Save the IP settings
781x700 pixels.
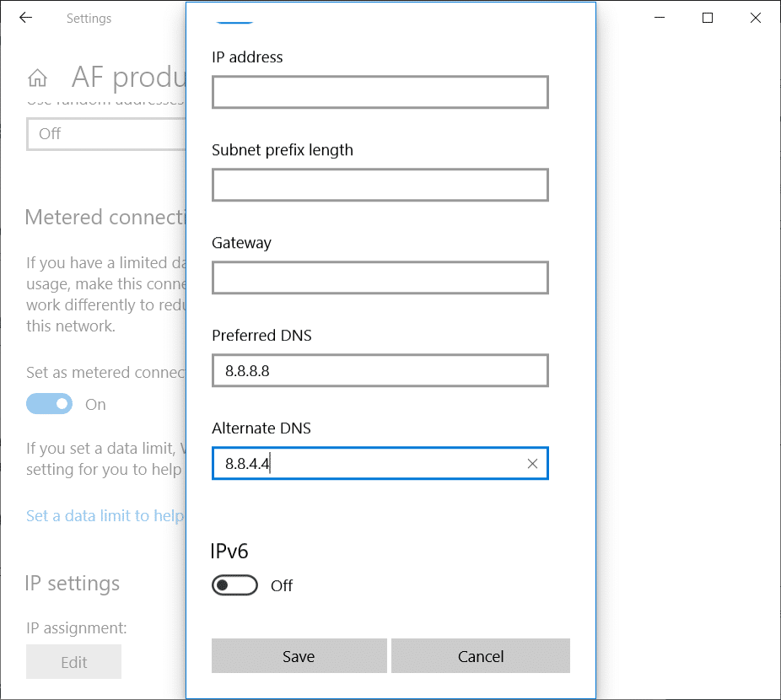(299, 656)
